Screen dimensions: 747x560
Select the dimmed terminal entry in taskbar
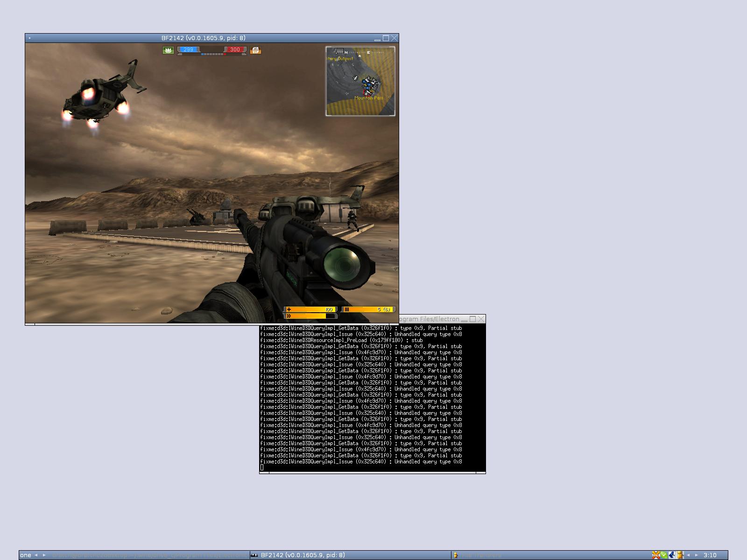149,555
